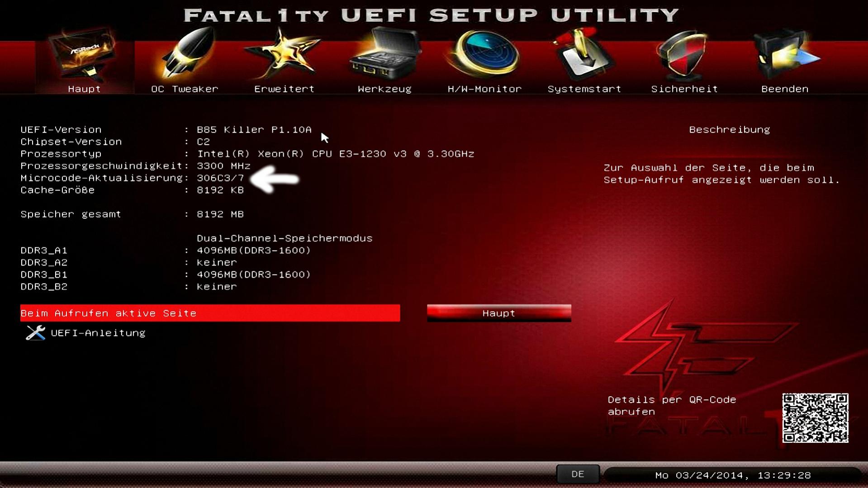Click the Zur Auswahl der Seite description text
This screenshot has height=488, width=868.
point(722,174)
